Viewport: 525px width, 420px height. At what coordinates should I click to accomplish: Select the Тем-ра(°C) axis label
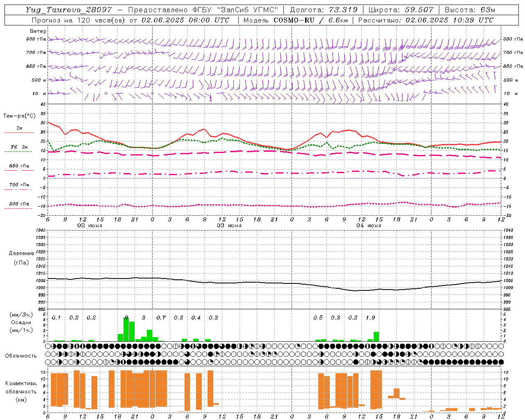point(19,116)
